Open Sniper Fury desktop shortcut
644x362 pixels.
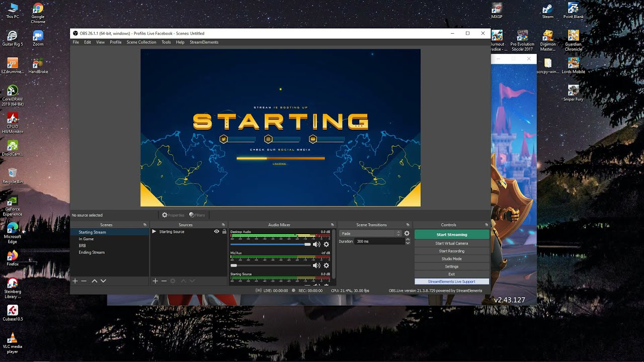click(573, 93)
